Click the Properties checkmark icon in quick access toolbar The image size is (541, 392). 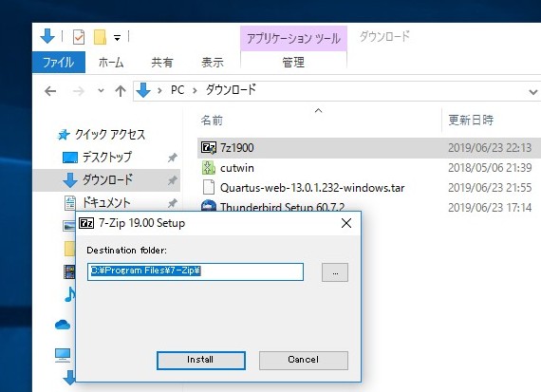coord(79,37)
